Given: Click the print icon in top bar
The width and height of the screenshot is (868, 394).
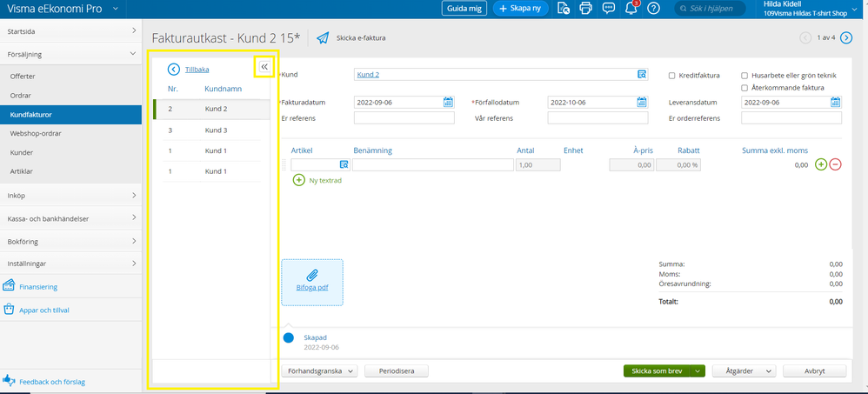Looking at the screenshot, I should [585, 8].
